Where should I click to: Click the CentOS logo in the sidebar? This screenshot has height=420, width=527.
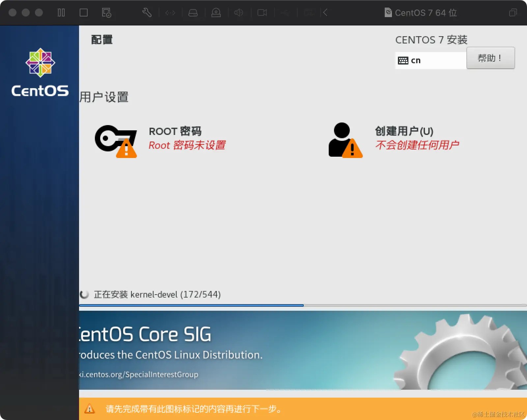[x=40, y=72]
